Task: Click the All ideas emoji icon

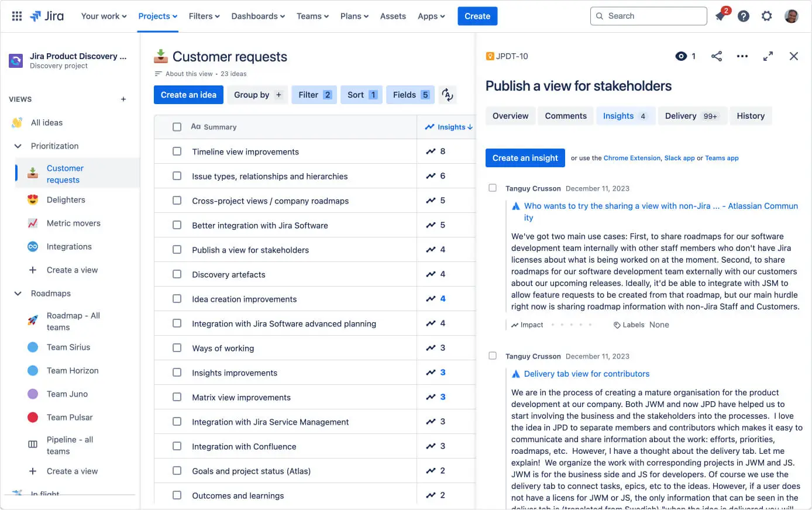Action: [x=17, y=122]
